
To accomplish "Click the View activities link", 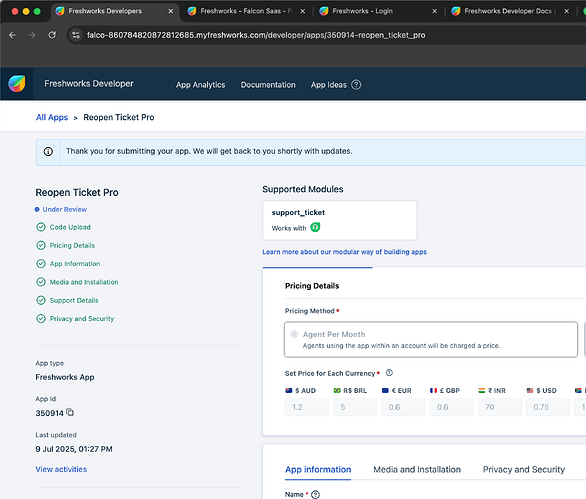I will coord(61,469).
